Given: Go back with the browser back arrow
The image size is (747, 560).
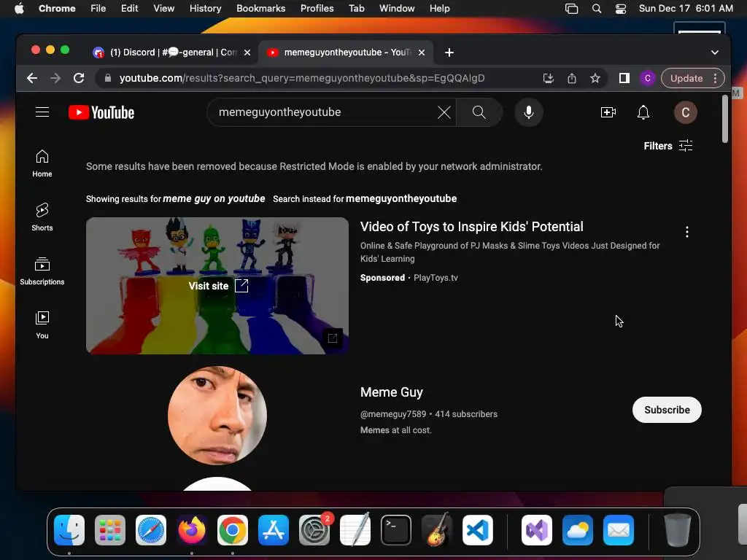Looking at the screenshot, I should (32, 78).
